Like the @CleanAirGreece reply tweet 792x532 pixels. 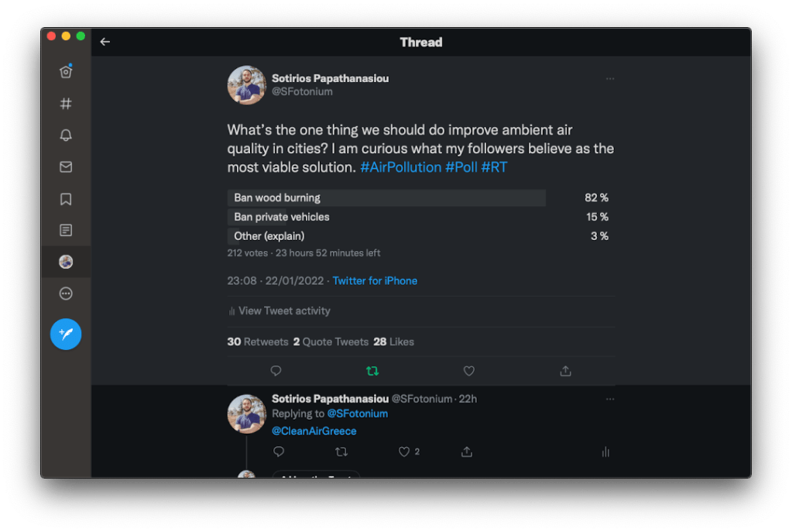pyautogui.click(x=403, y=451)
